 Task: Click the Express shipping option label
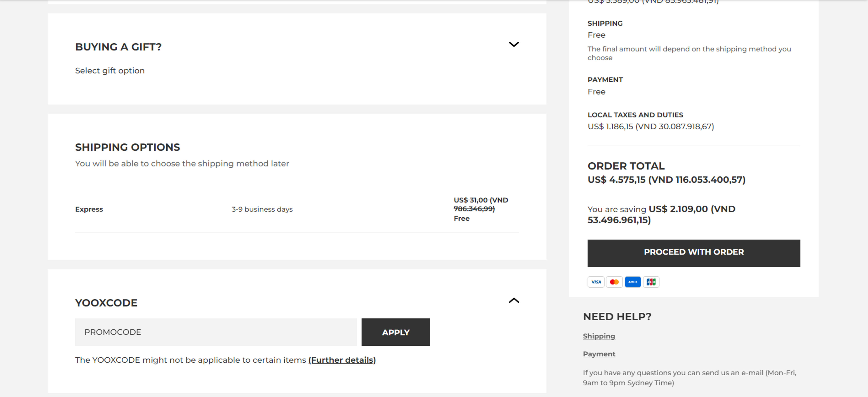point(89,209)
